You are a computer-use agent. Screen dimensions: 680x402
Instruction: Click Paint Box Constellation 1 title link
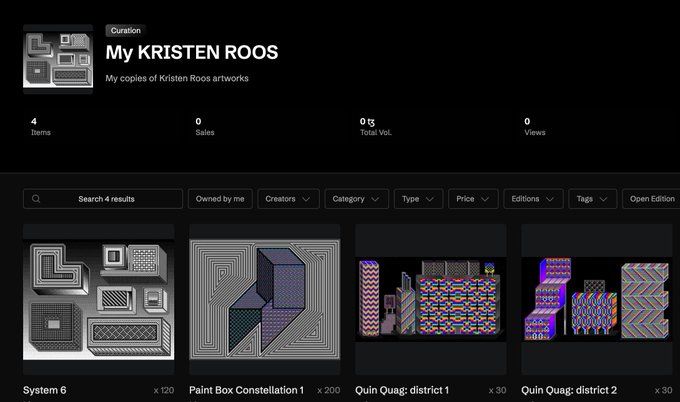click(x=246, y=390)
